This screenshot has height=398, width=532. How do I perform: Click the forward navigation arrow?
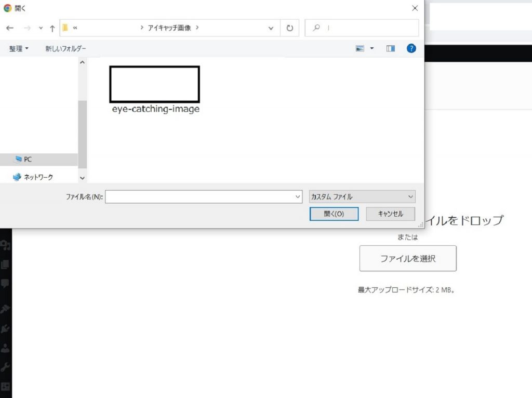[27, 28]
